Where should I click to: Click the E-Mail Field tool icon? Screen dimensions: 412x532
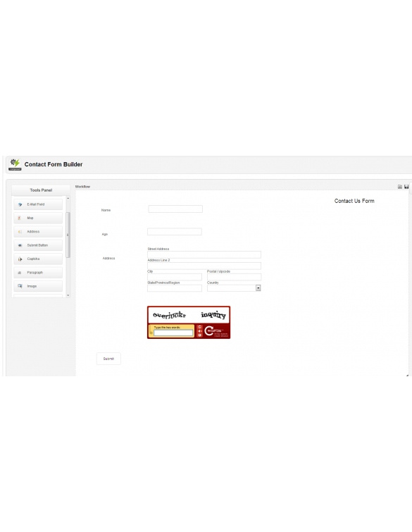tap(20, 204)
